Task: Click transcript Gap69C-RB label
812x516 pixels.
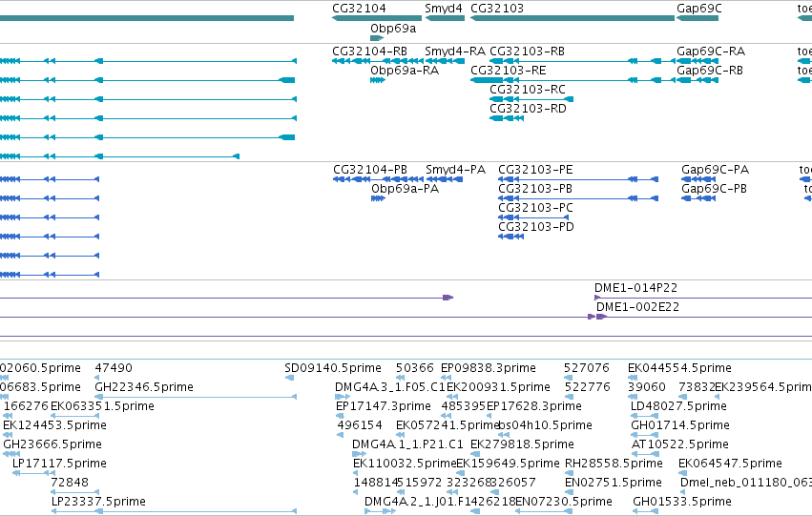Action: click(710, 71)
